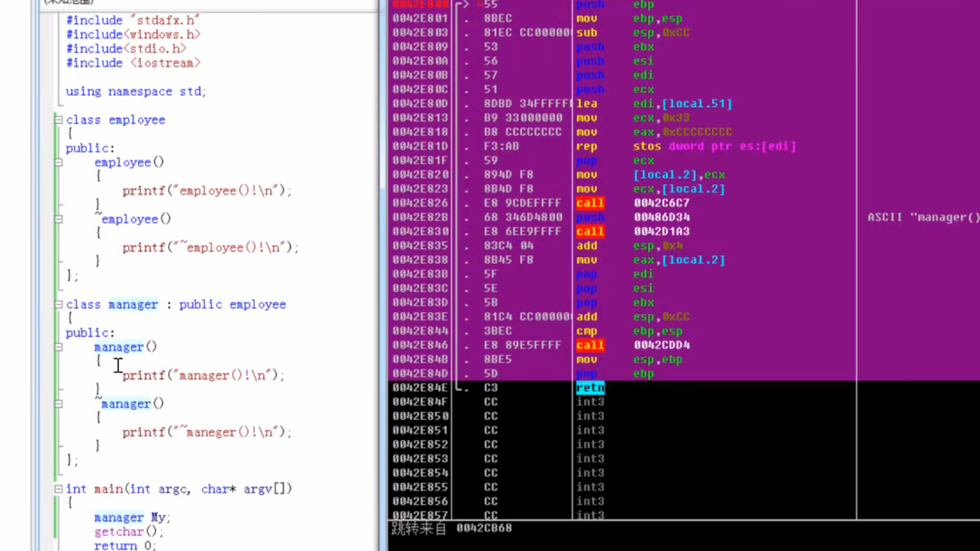Click the printf("~employee()!\n") statement
The width and height of the screenshot is (980, 551).
(x=211, y=248)
